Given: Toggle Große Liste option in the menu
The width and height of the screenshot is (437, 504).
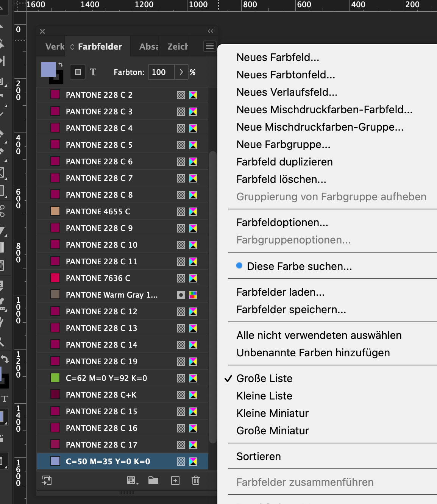Looking at the screenshot, I should point(264,378).
